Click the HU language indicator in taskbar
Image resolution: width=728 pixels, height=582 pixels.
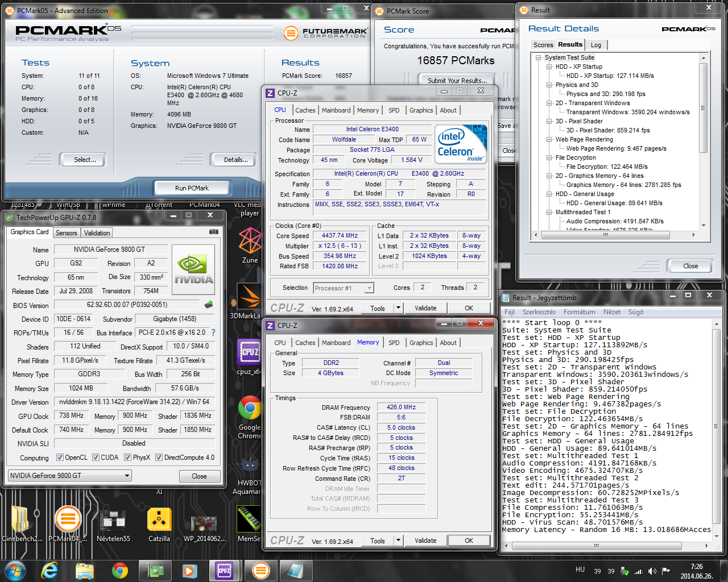580,569
